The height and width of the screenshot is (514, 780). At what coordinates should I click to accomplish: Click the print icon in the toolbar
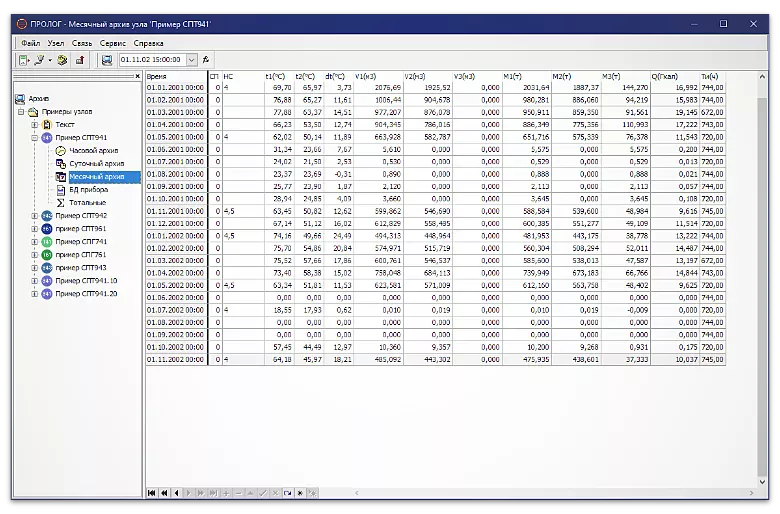click(107, 60)
